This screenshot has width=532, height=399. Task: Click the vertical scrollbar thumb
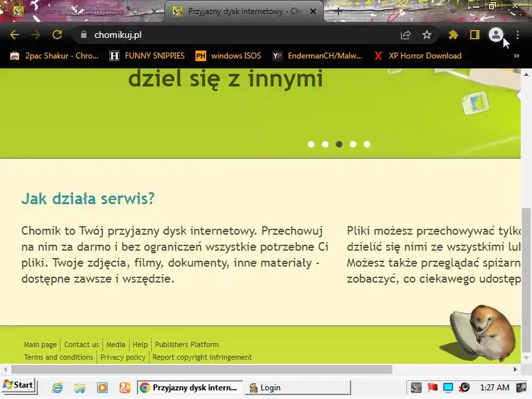pyautogui.click(x=526, y=280)
